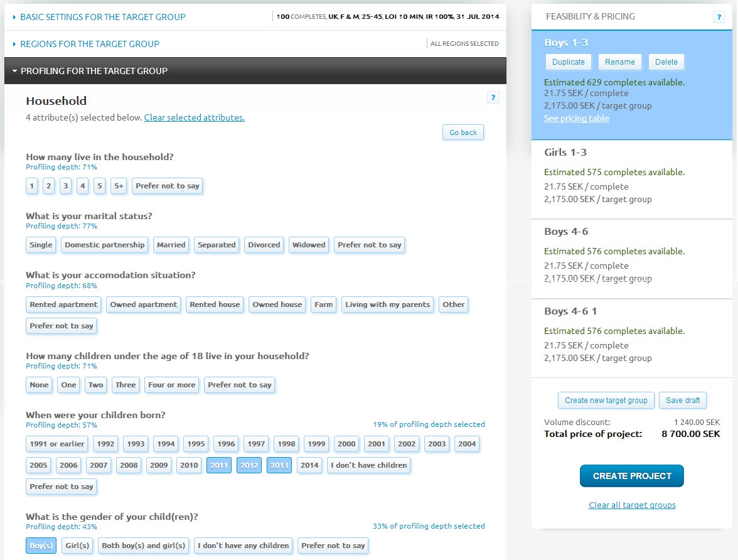
Task: Choose Owned house accommodation option
Action: (x=277, y=304)
